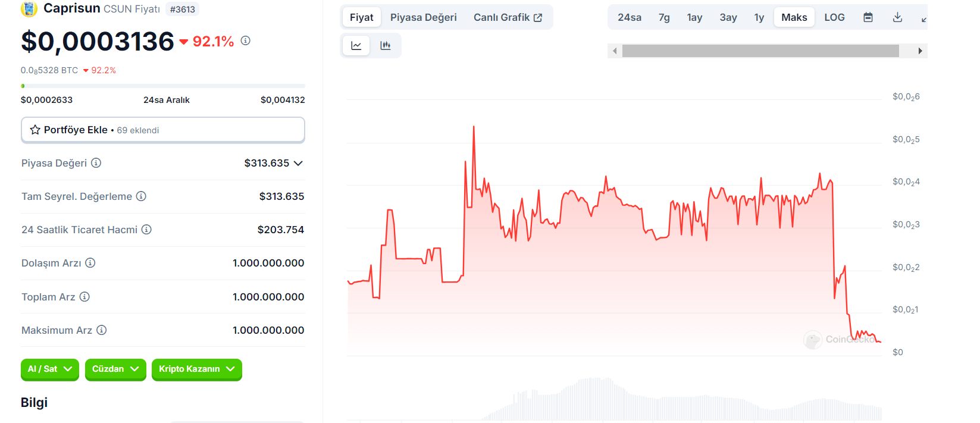Switch to candlestick chart view icon
The width and height of the screenshot is (980, 423).
(386, 46)
